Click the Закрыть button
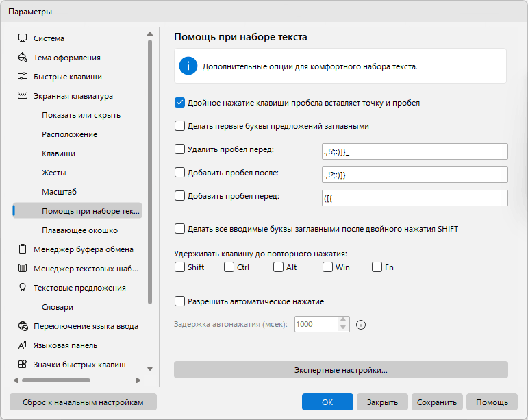Image resolution: width=528 pixels, height=420 pixels. click(382, 402)
